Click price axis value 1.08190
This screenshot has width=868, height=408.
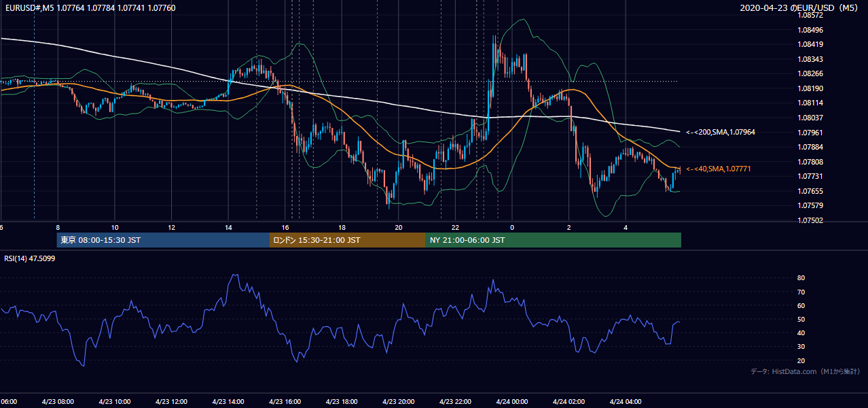810,88
